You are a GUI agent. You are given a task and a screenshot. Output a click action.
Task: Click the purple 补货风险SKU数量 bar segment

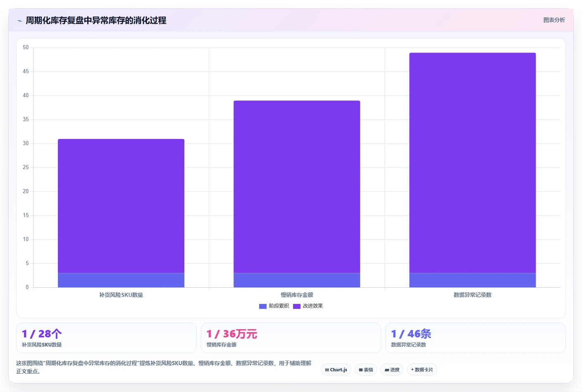[121, 206]
